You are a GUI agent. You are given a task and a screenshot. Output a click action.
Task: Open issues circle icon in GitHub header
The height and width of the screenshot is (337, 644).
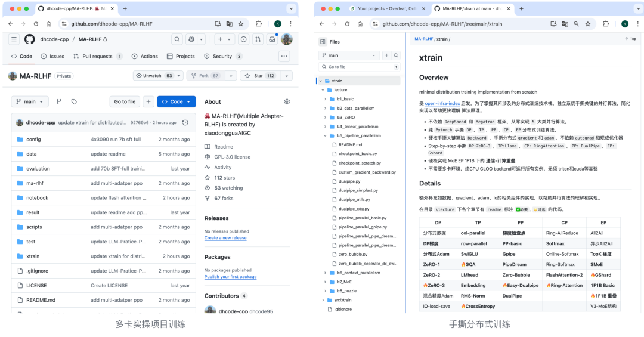pyautogui.click(x=243, y=39)
